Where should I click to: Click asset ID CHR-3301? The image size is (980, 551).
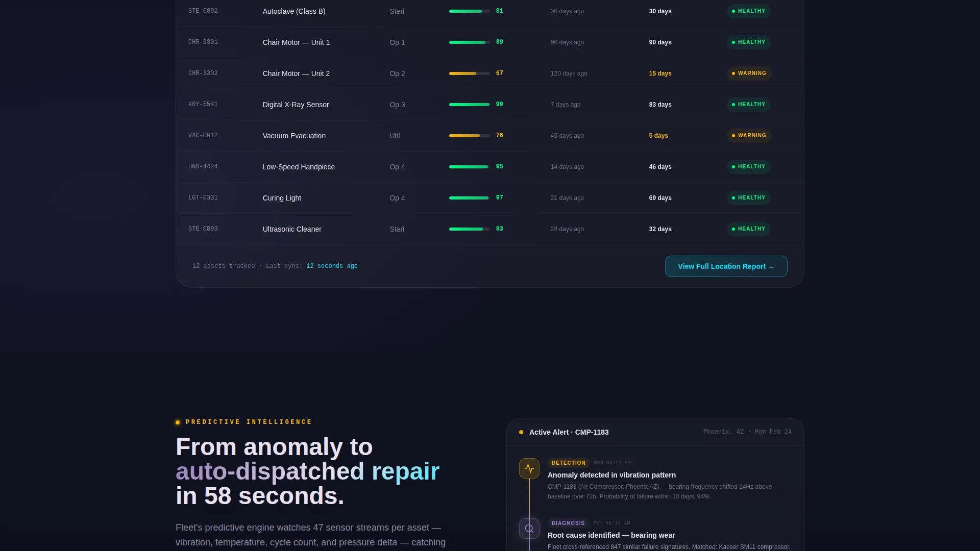[203, 42]
